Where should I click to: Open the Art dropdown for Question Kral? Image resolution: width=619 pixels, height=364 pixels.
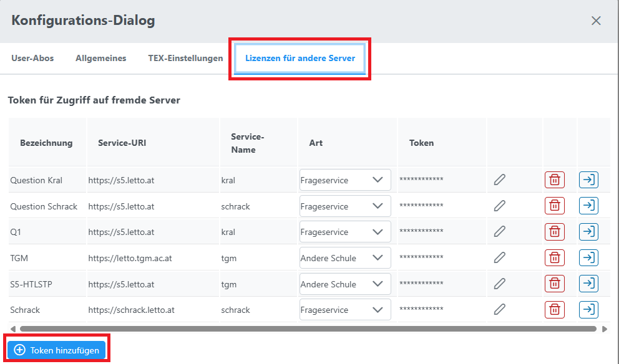[x=345, y=180]
